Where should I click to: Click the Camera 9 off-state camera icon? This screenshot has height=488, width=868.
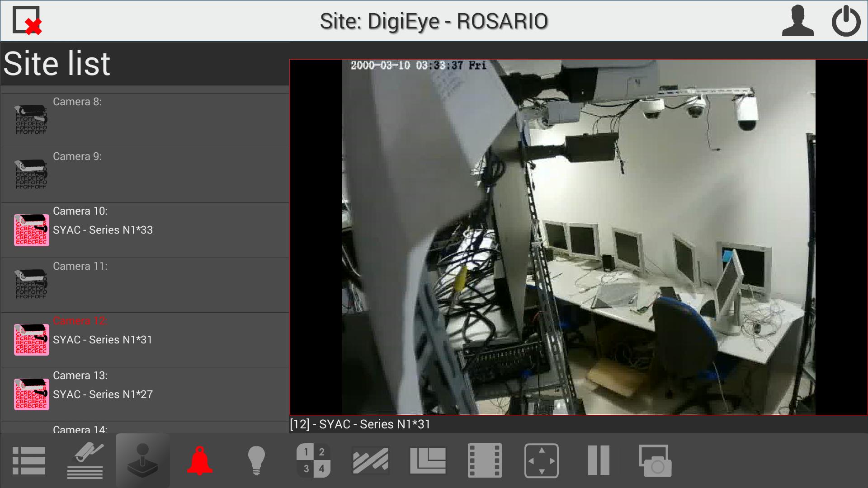point(31,174)
